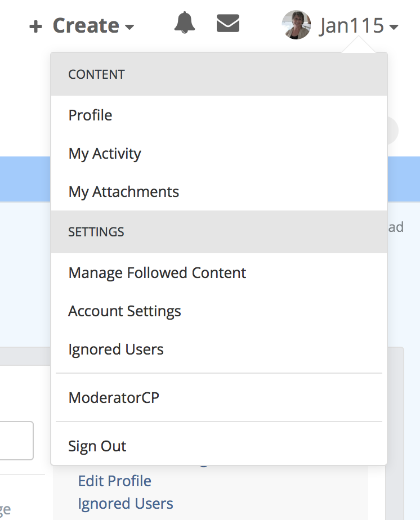Click the Jan115 profile avatar

click(296, 25)
